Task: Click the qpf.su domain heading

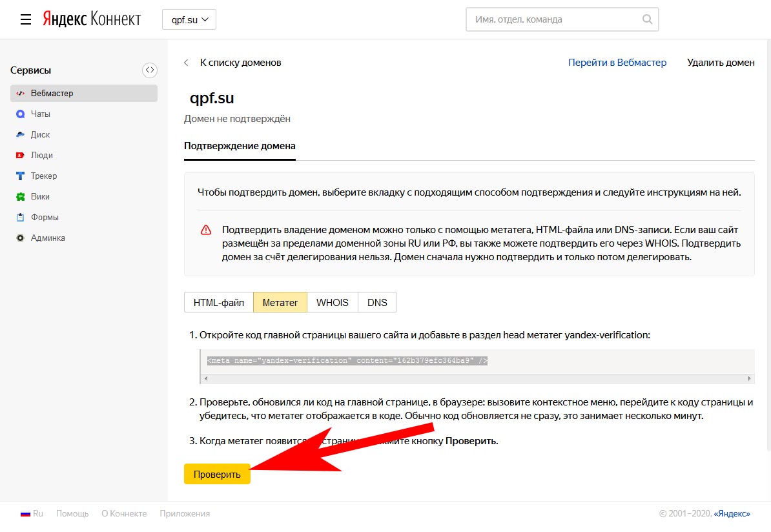Action: 212,98
